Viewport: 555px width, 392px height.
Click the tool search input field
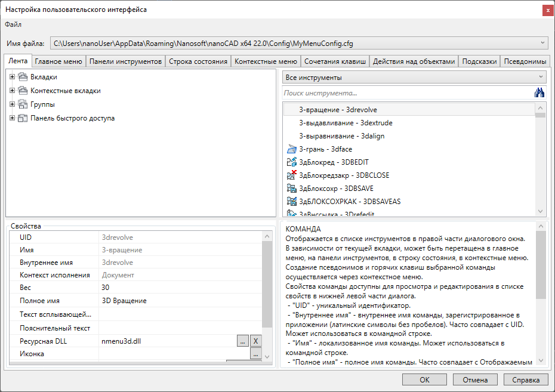pos(406,93)
